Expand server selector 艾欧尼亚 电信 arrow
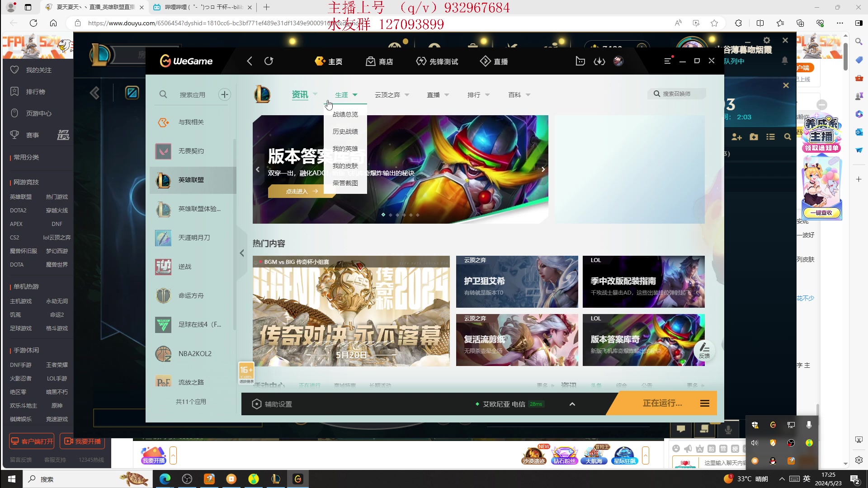Viewport: 868px width, 488px height. tap(572, 404)
